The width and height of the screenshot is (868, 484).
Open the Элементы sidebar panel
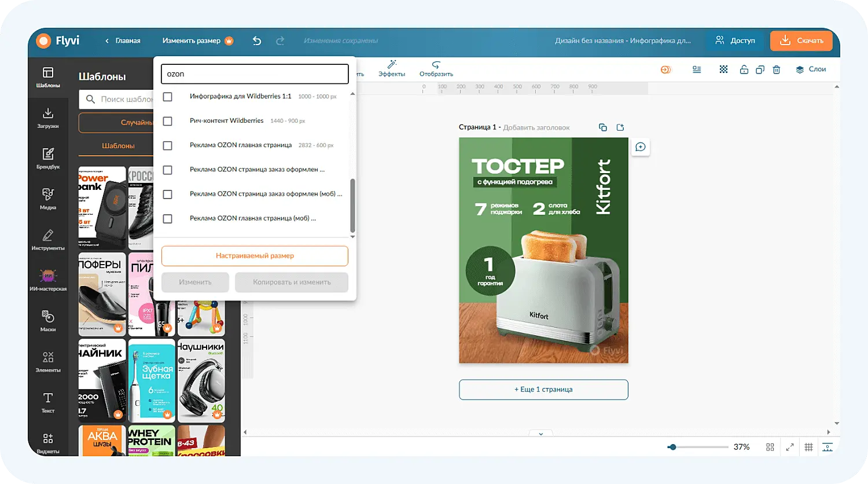click(48, 361)
